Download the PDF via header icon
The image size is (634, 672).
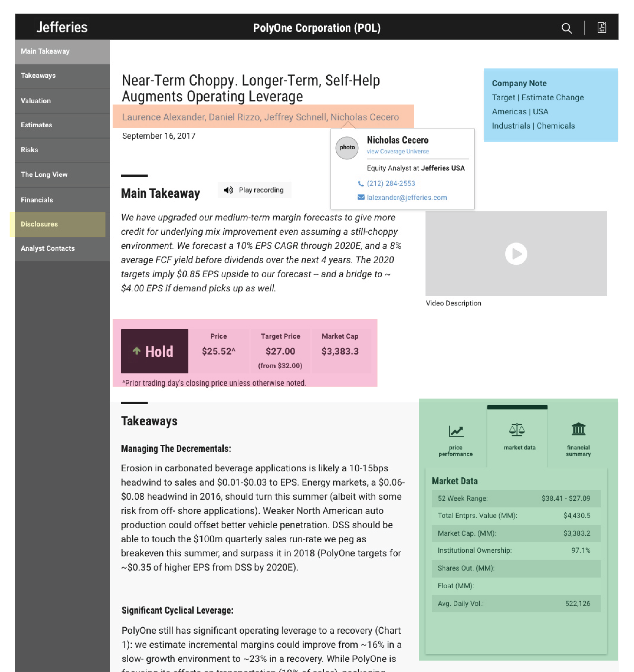pyautogui.click(x=602, y=28)
